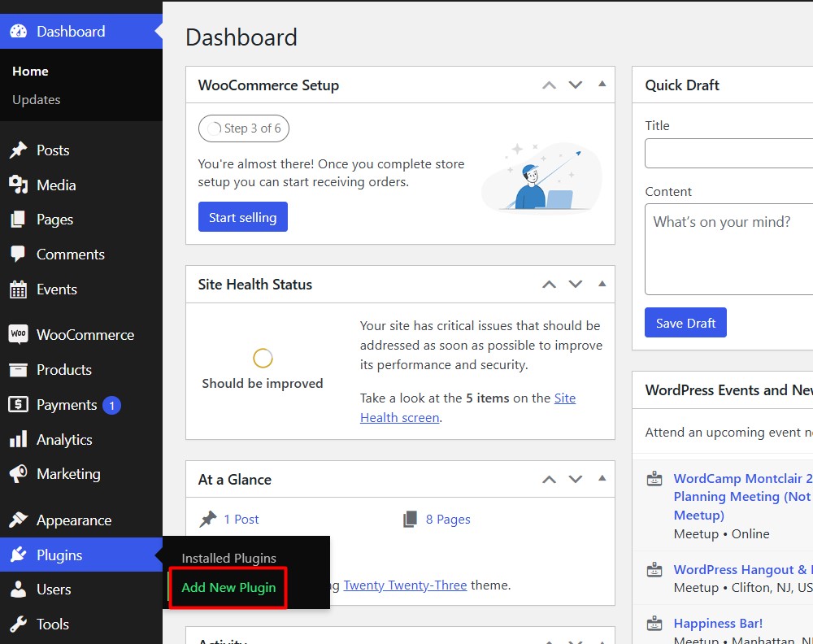Viewport: 813px width, 644px height.
Task: Open the WooCommerce menu label
Action: [85, 335]
